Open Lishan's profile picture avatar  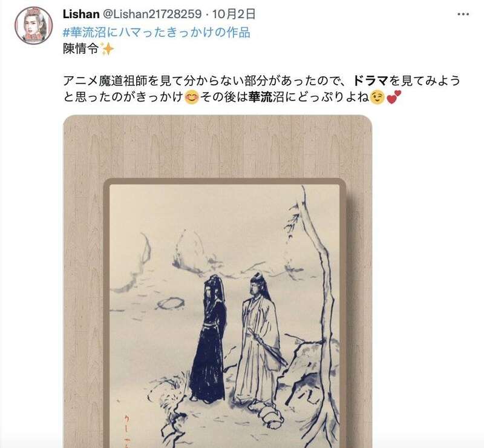pyautogui.click(x=34, y=25)
